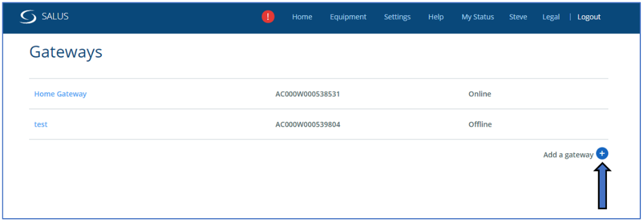Screen dimensions: 644x223
Task: Open the Home Gateway link
Action: (60, 94)
